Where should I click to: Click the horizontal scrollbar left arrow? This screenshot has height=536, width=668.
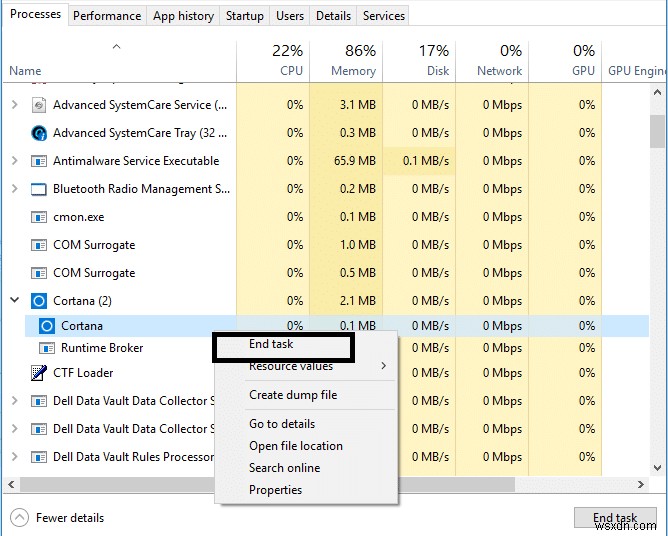[x=12, y=484]
